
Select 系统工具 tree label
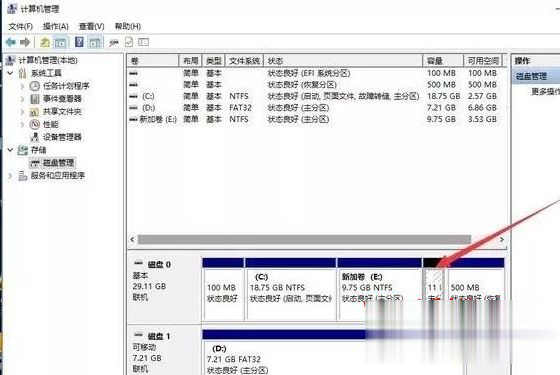[x=46, y=73]
